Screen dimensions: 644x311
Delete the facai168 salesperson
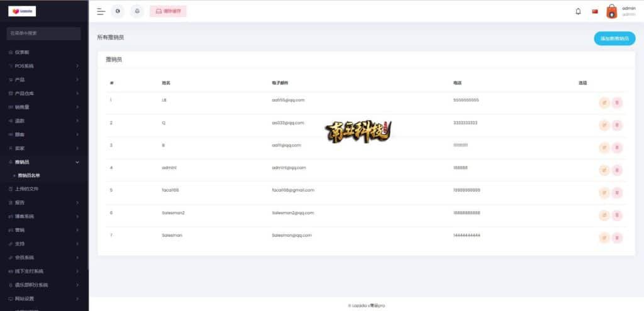[617, 192]
